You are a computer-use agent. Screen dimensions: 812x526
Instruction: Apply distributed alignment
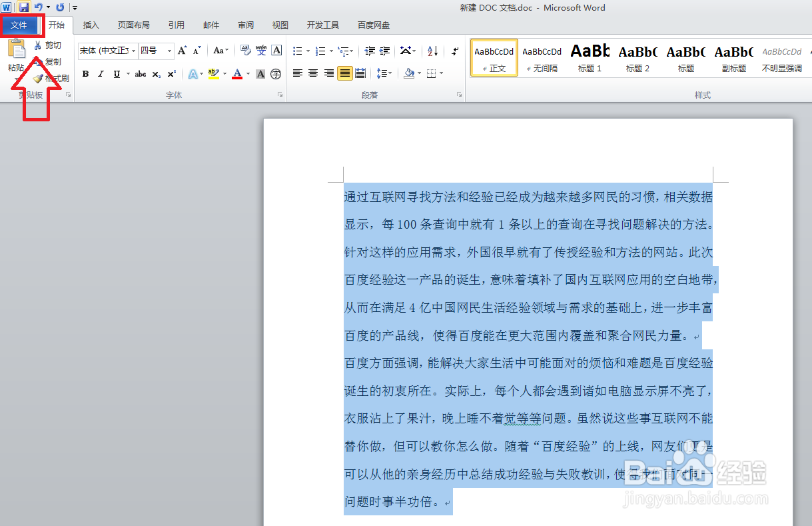[x=360, y=73]
